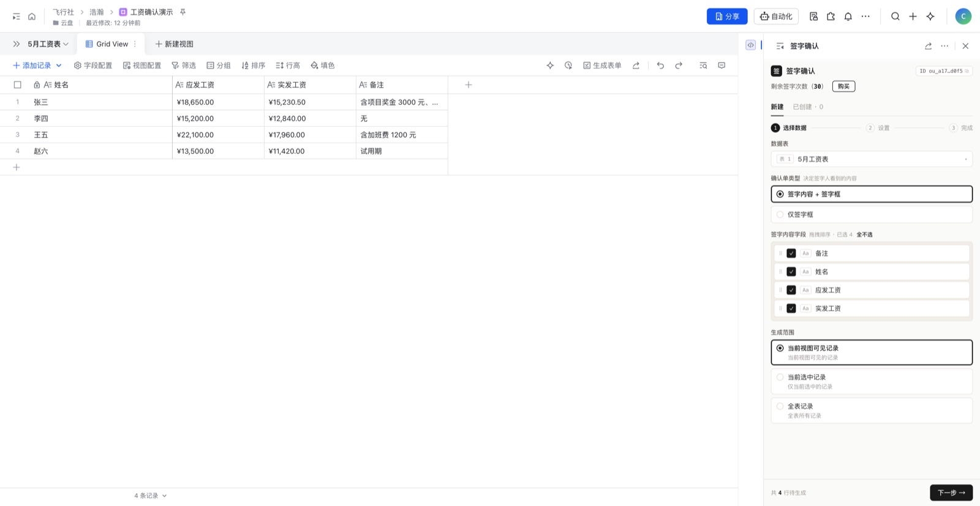The width and height of the screenshot is (980, 506).
Task: Choose 全表记录 as generation scope
Action: tap(872, 410)
